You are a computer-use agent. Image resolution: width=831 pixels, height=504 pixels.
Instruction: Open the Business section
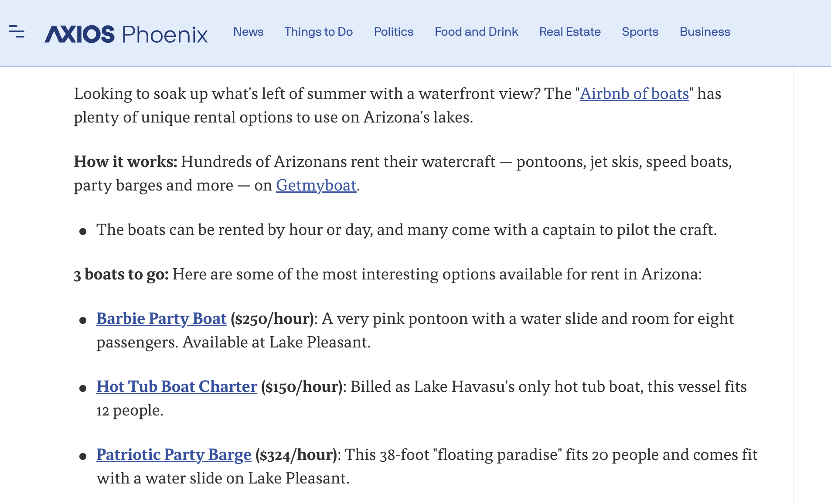705,32
